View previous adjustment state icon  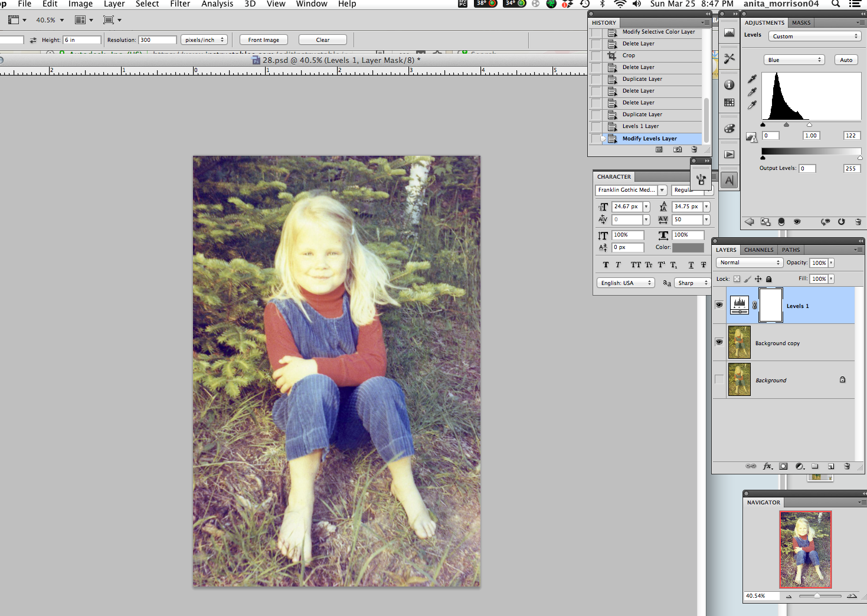pyautogui.click(x=825, y=222)
